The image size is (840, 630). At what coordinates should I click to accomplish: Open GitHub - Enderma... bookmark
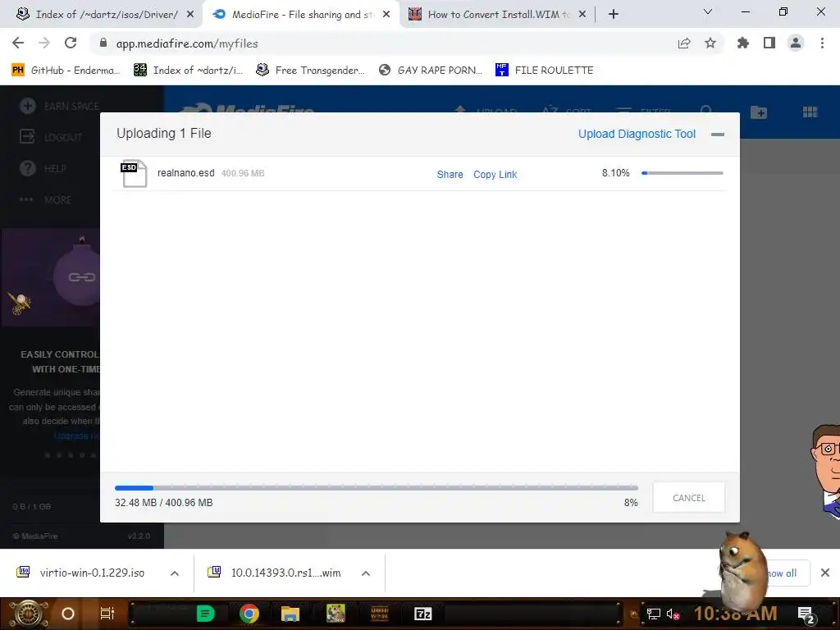[x=66, y=71]
